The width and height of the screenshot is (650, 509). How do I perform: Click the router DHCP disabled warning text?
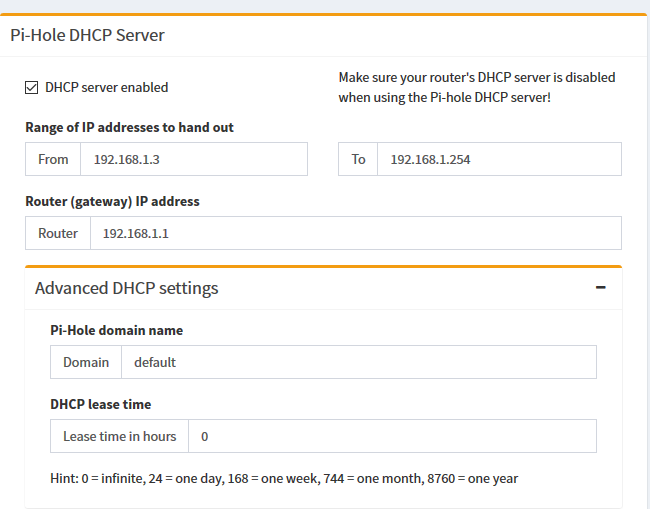coord(476,87)
